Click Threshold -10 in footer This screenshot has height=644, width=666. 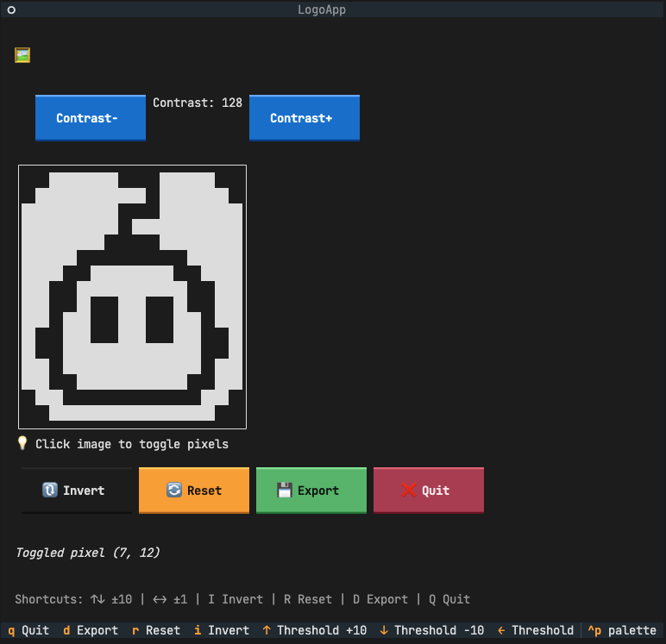click(x=431, y=630)
